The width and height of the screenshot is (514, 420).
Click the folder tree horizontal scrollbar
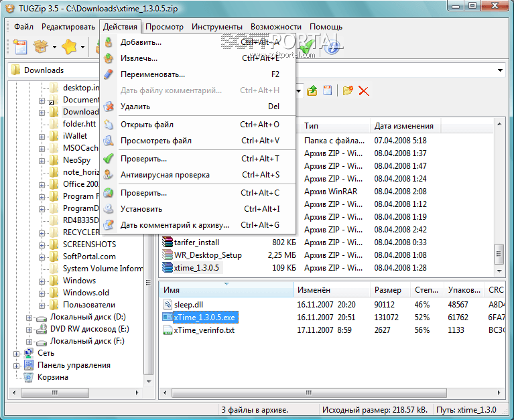coord(55,393)
